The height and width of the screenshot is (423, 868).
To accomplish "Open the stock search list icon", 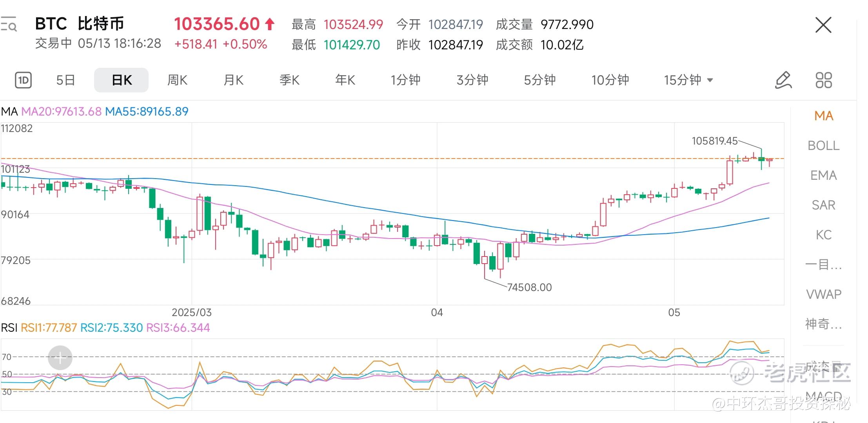I will tap(9, 24).
